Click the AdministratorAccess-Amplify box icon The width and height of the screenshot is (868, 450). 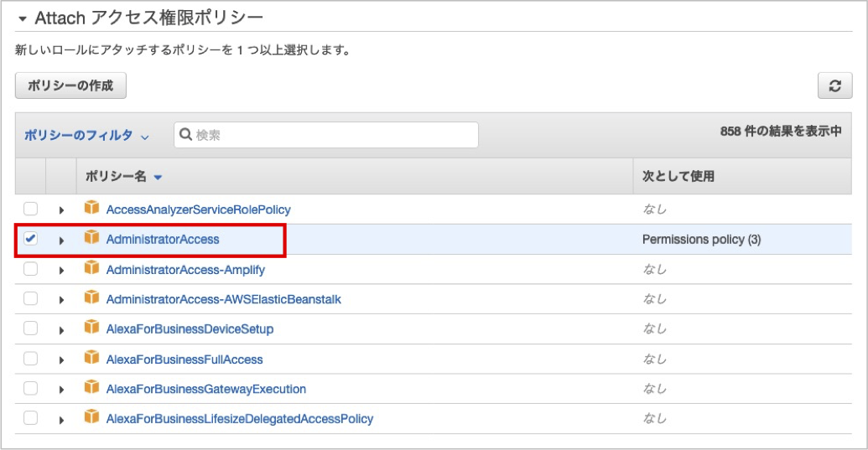[x=91, y=268]
